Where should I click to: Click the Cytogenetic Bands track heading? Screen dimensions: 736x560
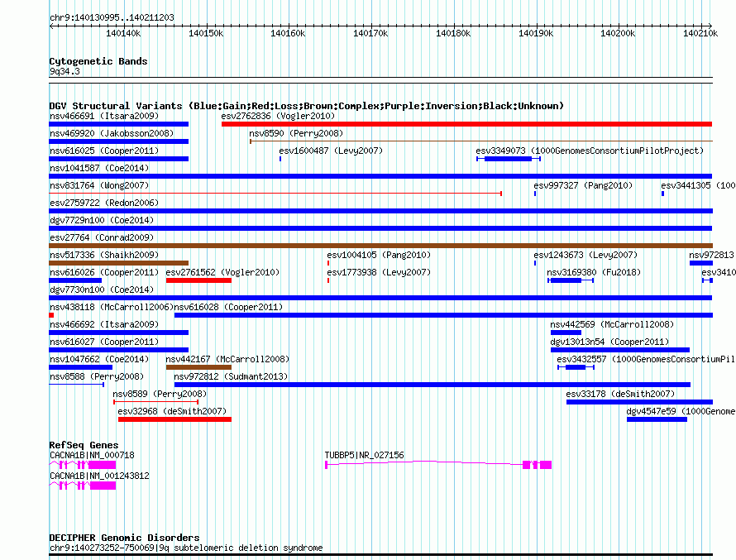(98, 61)
